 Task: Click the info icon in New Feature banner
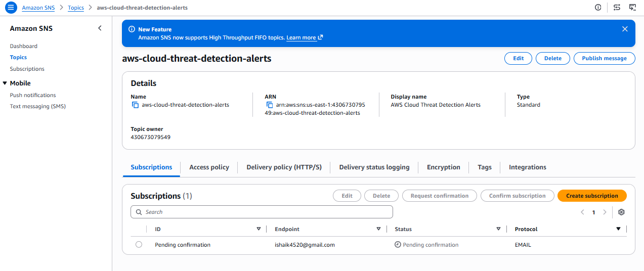132,29
